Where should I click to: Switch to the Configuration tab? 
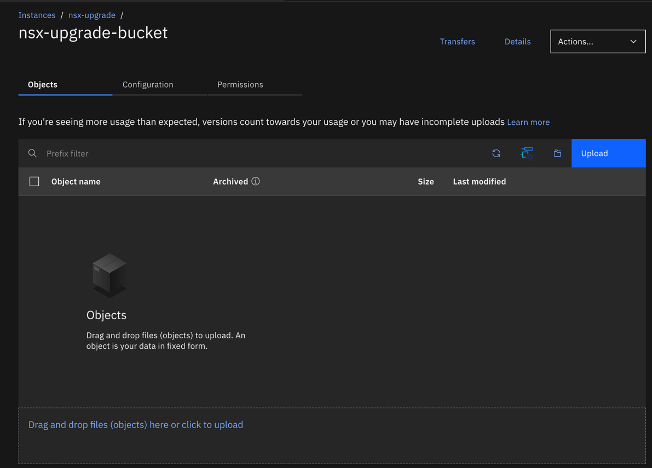pos(148,85)
